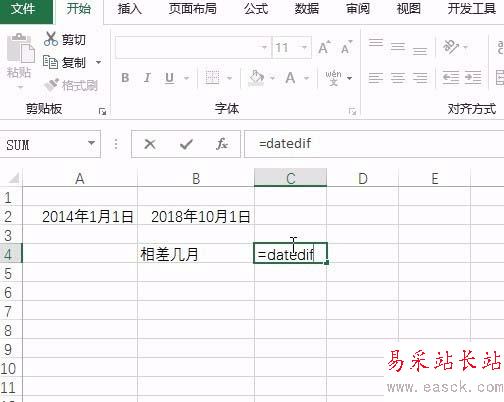Click in the formula bar showing =datedif
Viewport: 504px width, 402px height.
click(374, 144)
